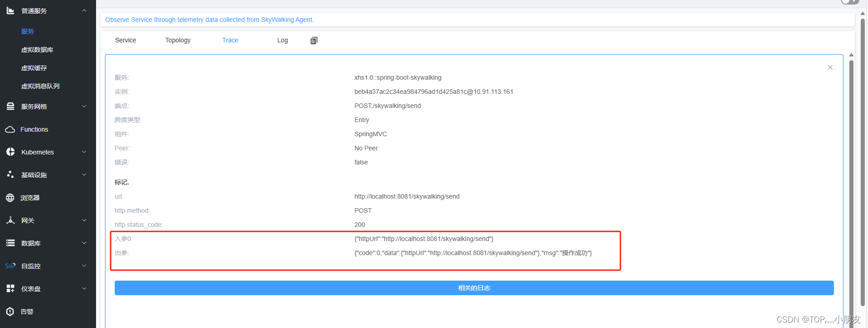Open the Log tab
The width and height of the screenshot is (868, 328).
(x=283, y=40)
